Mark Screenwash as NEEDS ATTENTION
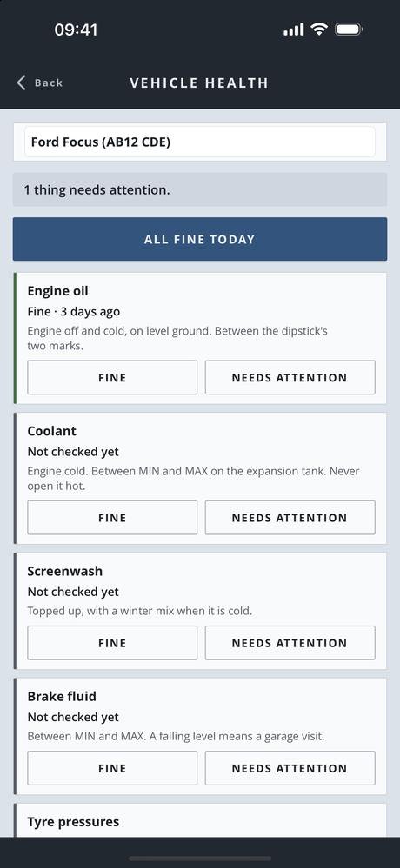Viewport: 400px width, 868px height. coord(290,643)
